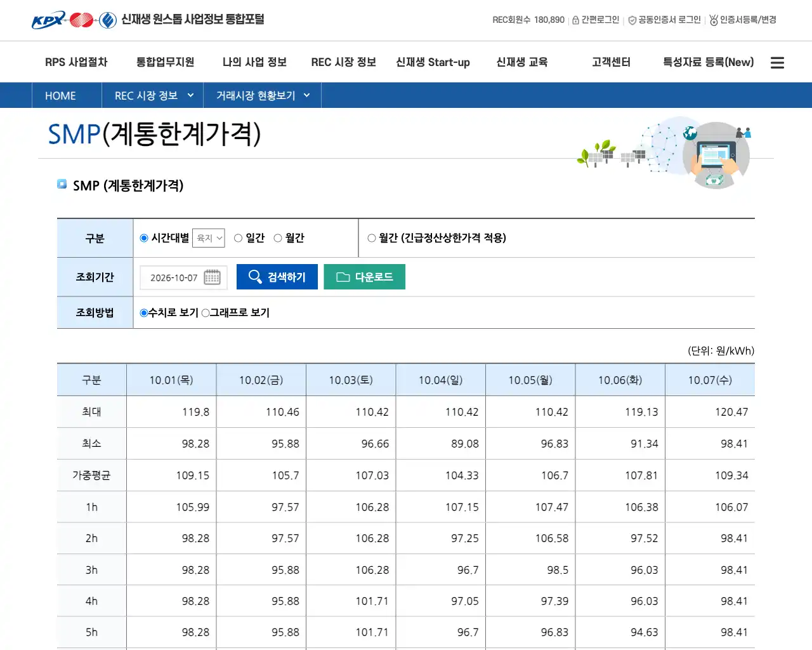Select the 월간 radio option

click(x=278, y=238)
